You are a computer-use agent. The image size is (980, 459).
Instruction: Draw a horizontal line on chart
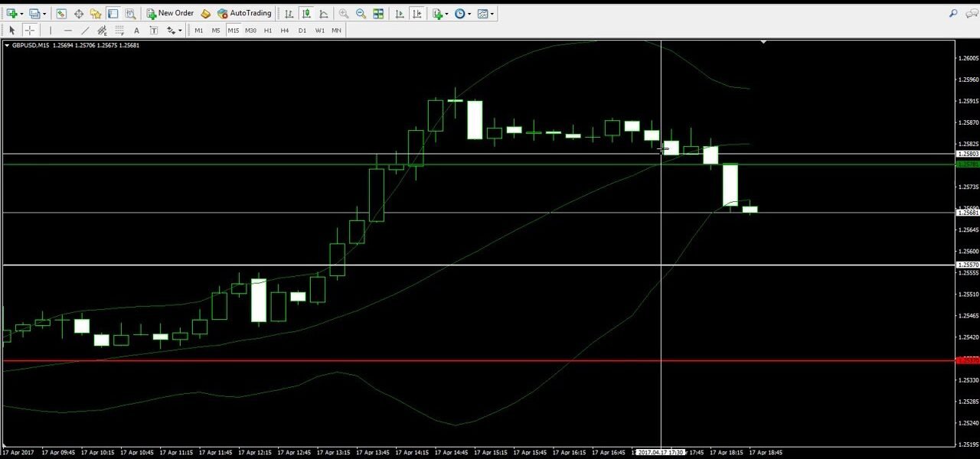point(67,31)
